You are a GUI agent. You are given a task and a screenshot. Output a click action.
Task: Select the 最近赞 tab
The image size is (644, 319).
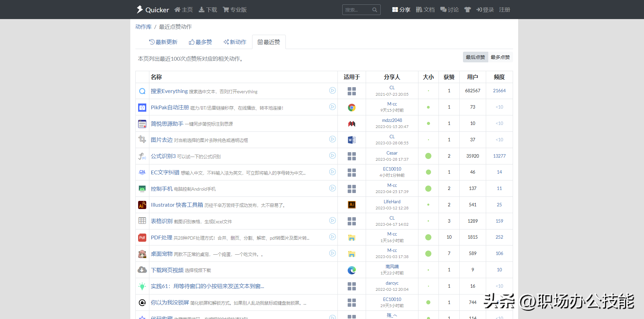pyautogui.click(x=269, y=42)
